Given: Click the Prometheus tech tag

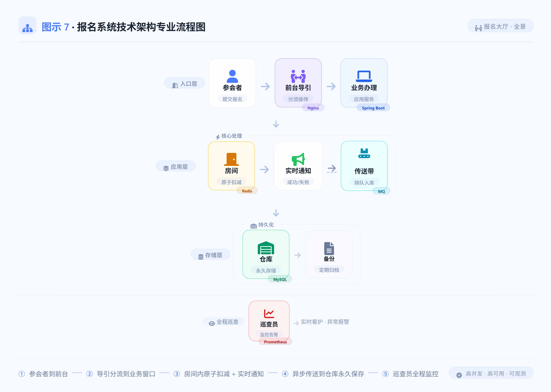Looking at the screenshot, I should (x=275, y=342).
